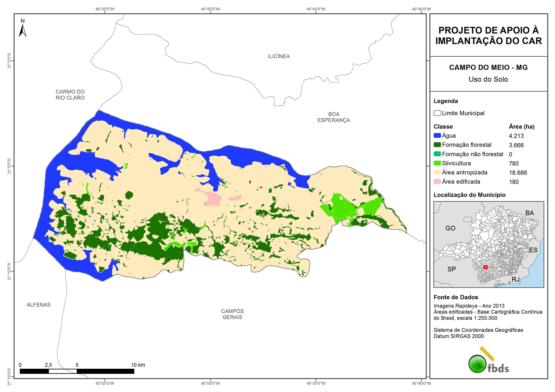This screenshot has width=555, height=392.
Task: Click the Limite Municipal legend symbol
Action: tap(437, 113)
